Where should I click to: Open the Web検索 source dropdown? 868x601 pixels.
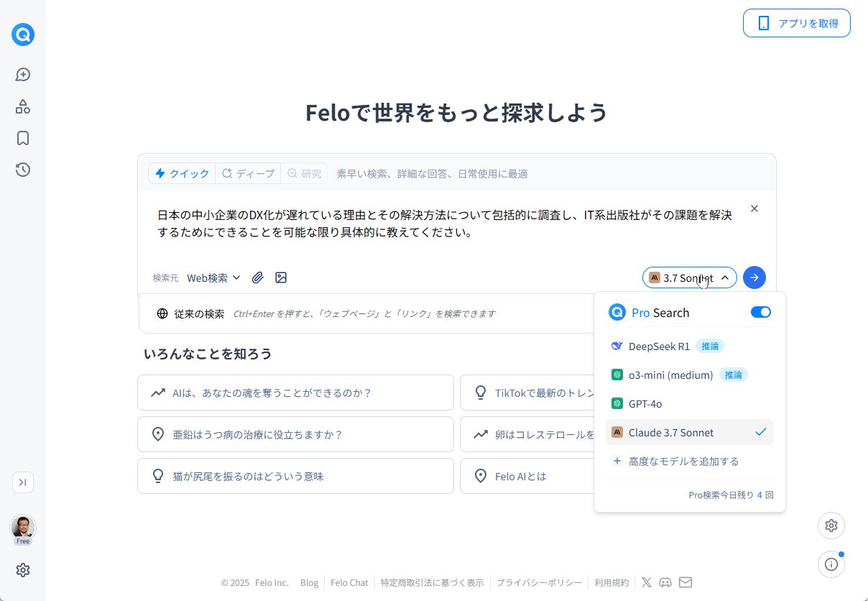214,277
